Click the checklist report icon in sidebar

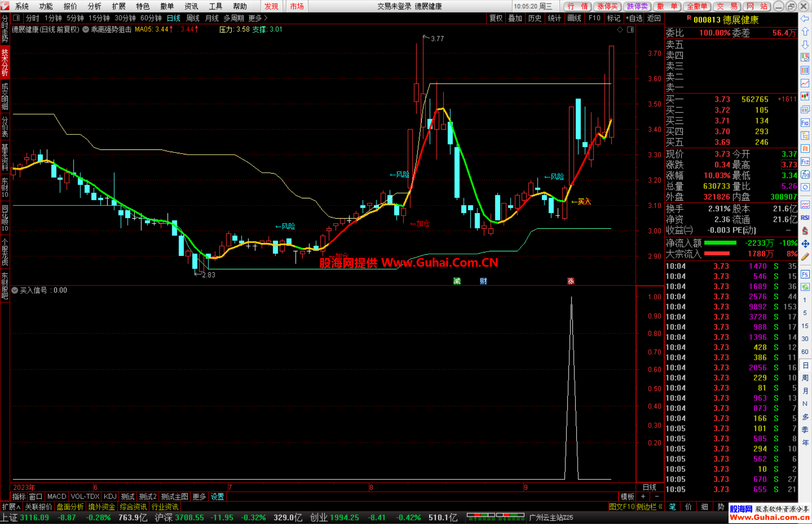pos(805,57)
